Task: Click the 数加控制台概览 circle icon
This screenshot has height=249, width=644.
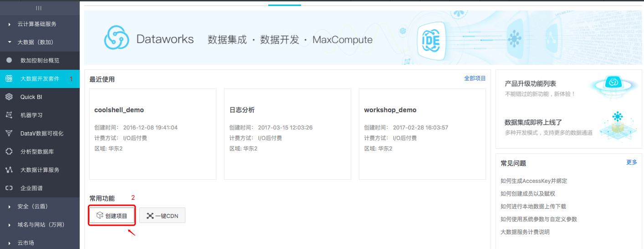Action: 9,60
